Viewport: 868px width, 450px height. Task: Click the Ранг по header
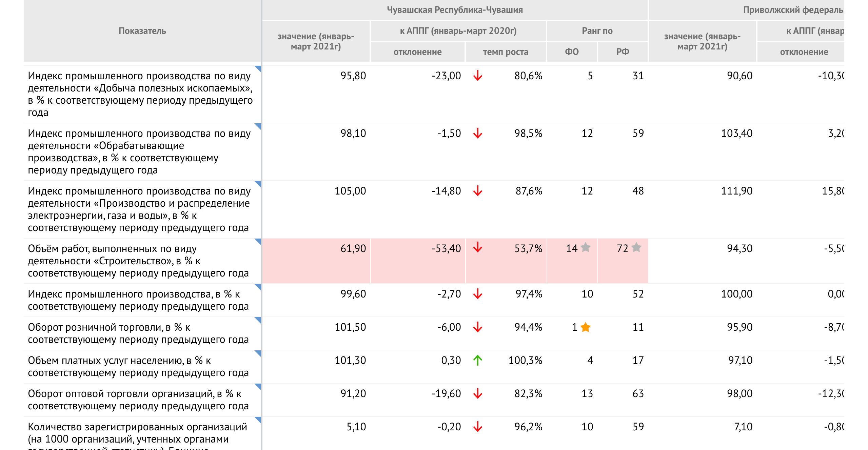click(x=597, y=31)
